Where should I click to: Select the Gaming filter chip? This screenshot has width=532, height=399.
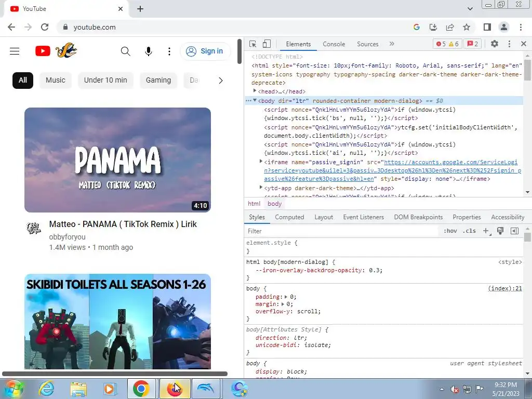[158, 81]
